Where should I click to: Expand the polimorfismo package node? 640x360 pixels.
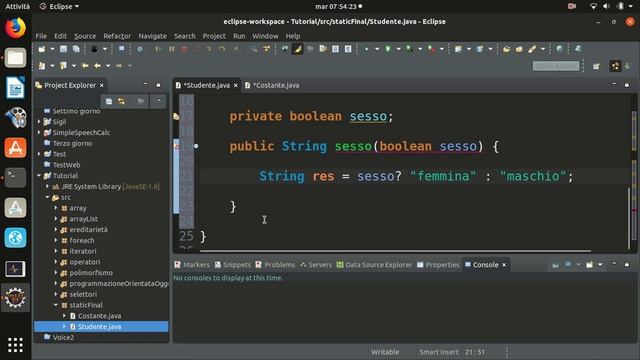click(x=56, y=273)
